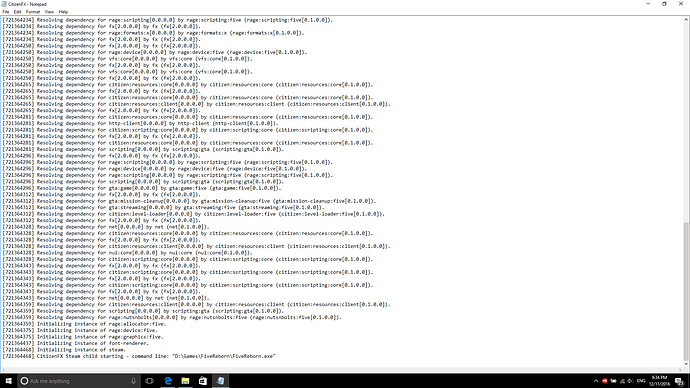Viewport: 690px width, 388px height.
Task: Open File Explorer from the taskbar
Action: coord(185,381)
